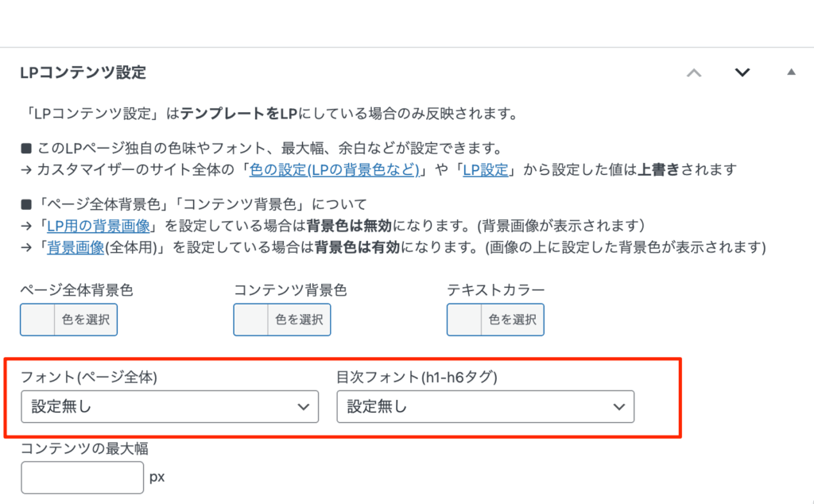The image size is (814, 504).
Task: Click the chevron on 目次フォント select
Action: pos(618,406)
